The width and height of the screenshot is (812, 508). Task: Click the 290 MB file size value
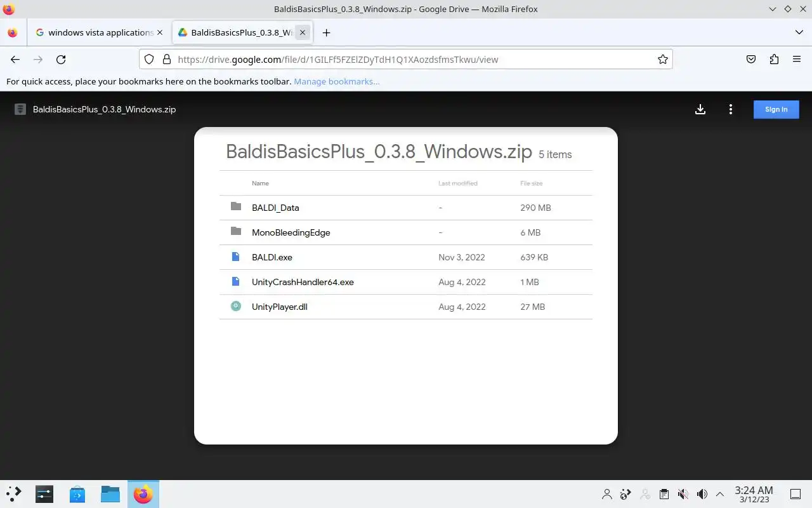[535, 208]
